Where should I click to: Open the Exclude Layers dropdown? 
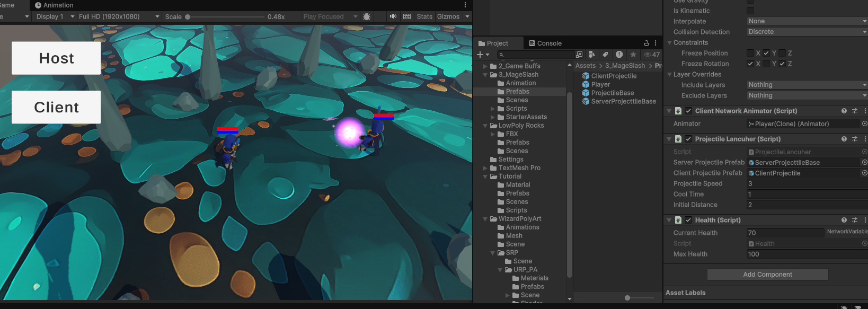click(807, 95)
